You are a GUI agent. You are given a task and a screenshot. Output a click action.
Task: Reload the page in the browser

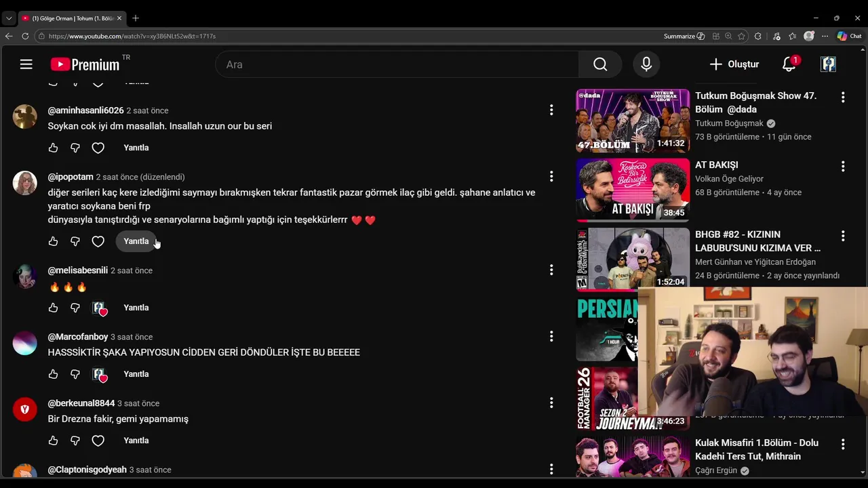(25, 36)
